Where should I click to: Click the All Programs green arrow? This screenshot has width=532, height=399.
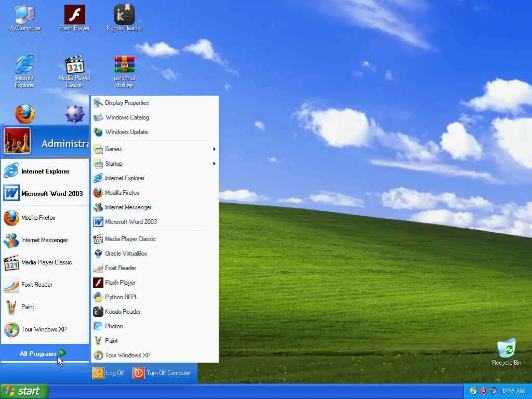[62, 353]
